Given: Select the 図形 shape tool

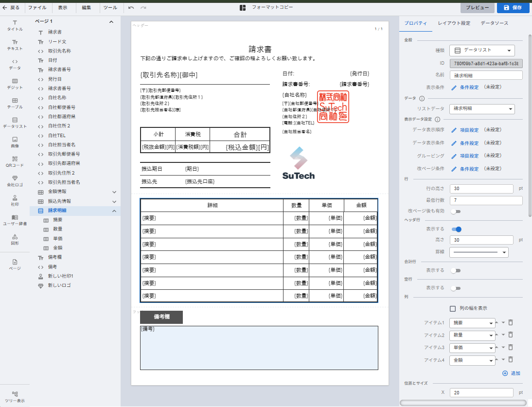Looking at the screenshot, I should point(15,239).
